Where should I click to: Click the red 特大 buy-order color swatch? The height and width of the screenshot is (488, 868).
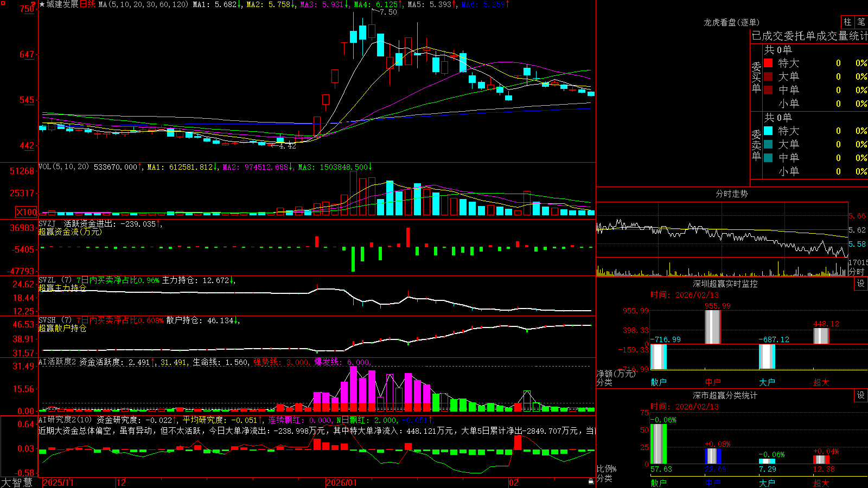point(768,63)
